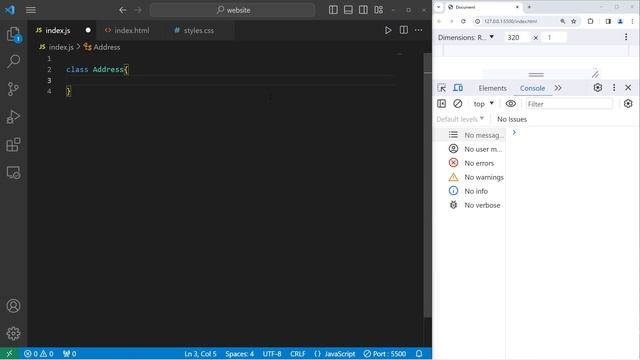Create live expression eye icon
The image size is (640, 360).
pos(511,104)
